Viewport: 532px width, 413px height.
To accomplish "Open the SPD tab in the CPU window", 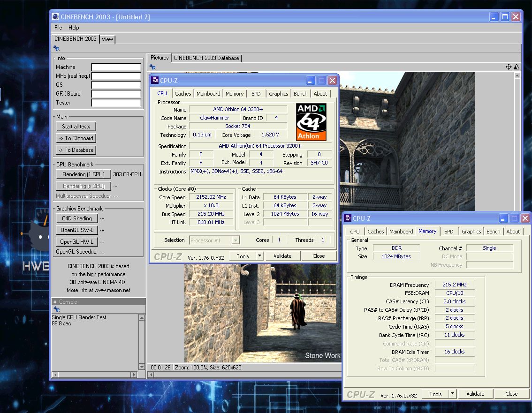I will pyautogui.click(x=256, y=94).
